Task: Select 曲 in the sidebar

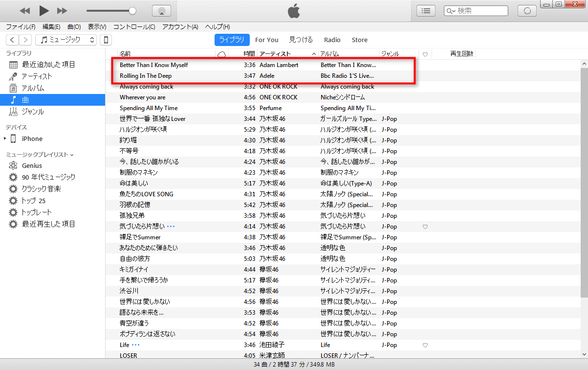Action: (x=52, y=100)
